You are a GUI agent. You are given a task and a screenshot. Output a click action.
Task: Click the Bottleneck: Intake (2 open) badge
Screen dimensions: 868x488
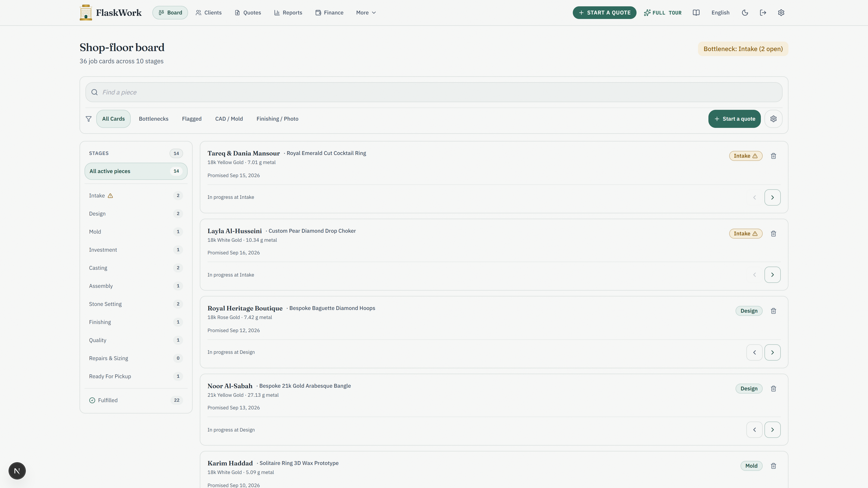click(743, 49)
